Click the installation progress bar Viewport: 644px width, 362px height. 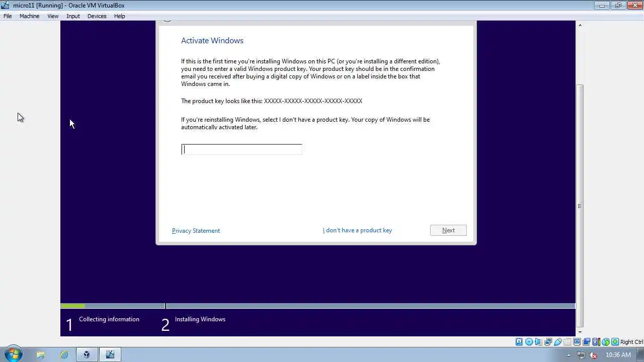coord(318,306)
